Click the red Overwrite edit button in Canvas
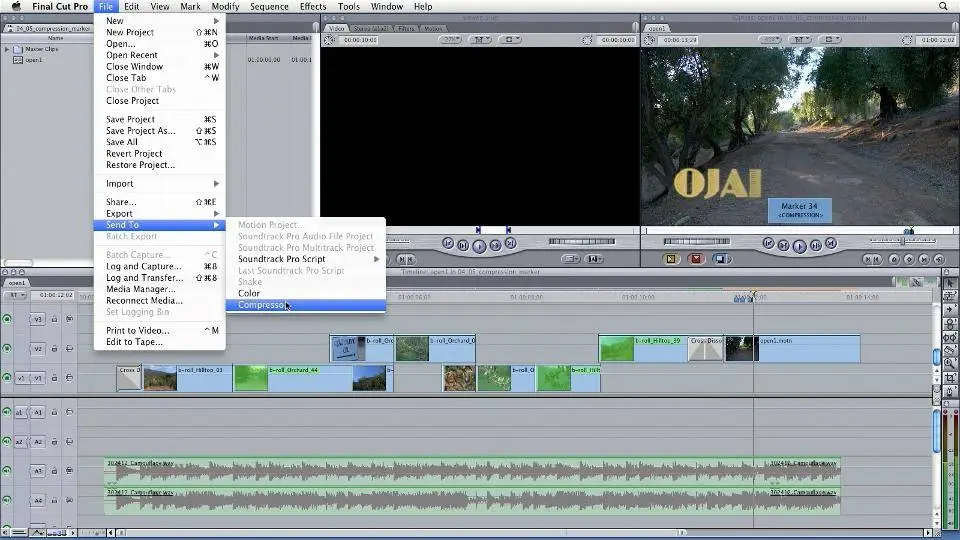The height and width of the screenshot is (540, 960). tap(696, 259)
